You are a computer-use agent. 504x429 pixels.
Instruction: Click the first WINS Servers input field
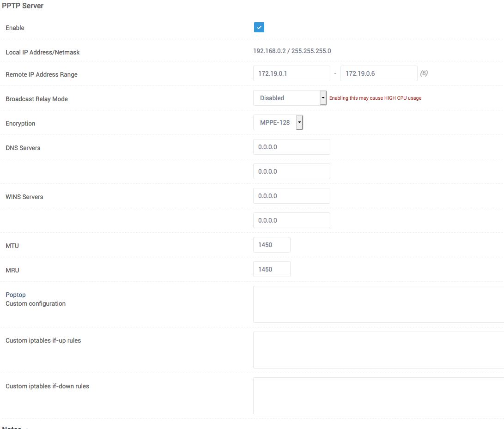click(291, 196)
